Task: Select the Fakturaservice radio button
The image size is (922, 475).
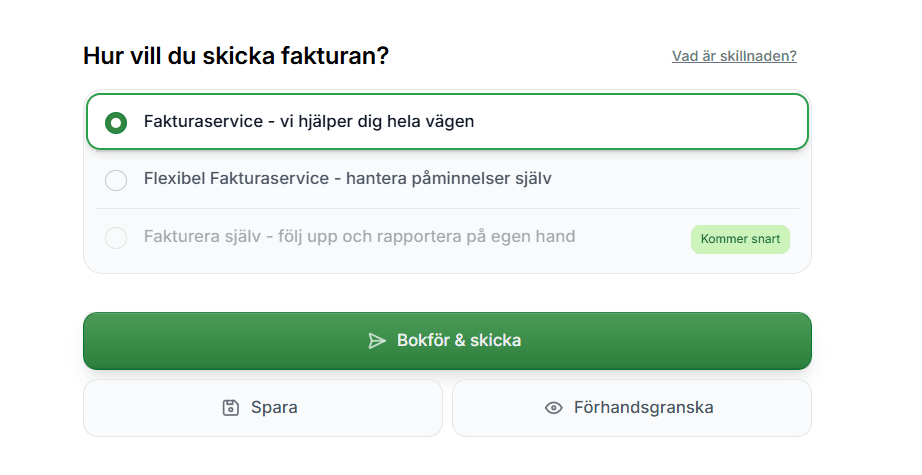Action: (x=116, y=122)
